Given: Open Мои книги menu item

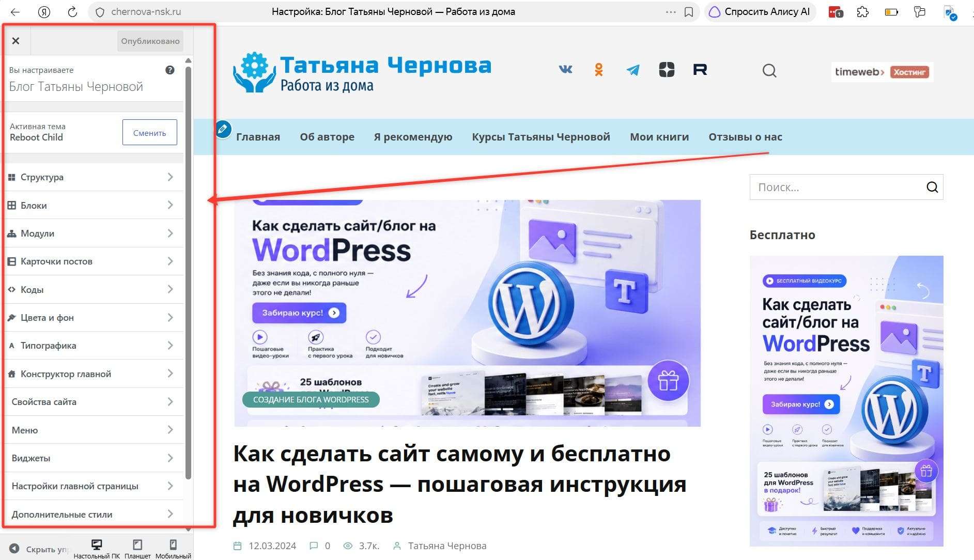Looking at the screenshot, I should pos(659,137).
